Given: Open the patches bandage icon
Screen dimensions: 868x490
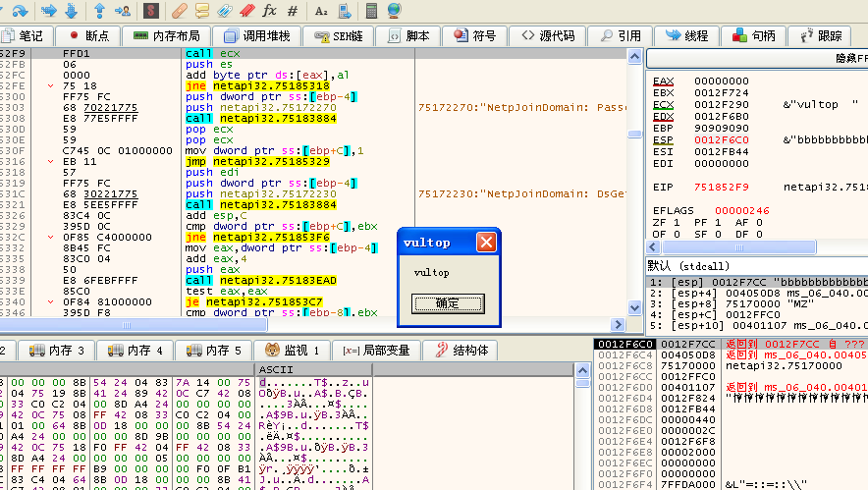Looking at the screenshot, I should [x=179, y=11].
